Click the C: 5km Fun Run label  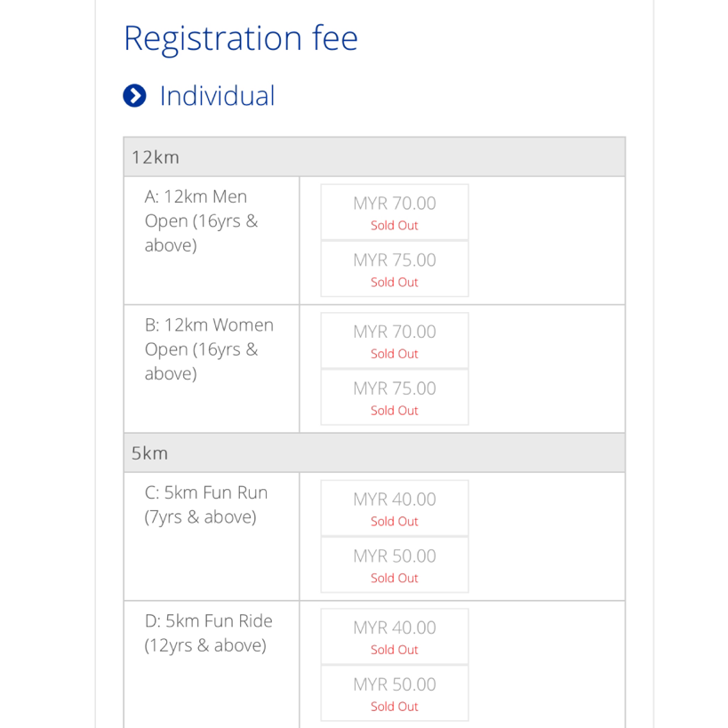[206, 505]
